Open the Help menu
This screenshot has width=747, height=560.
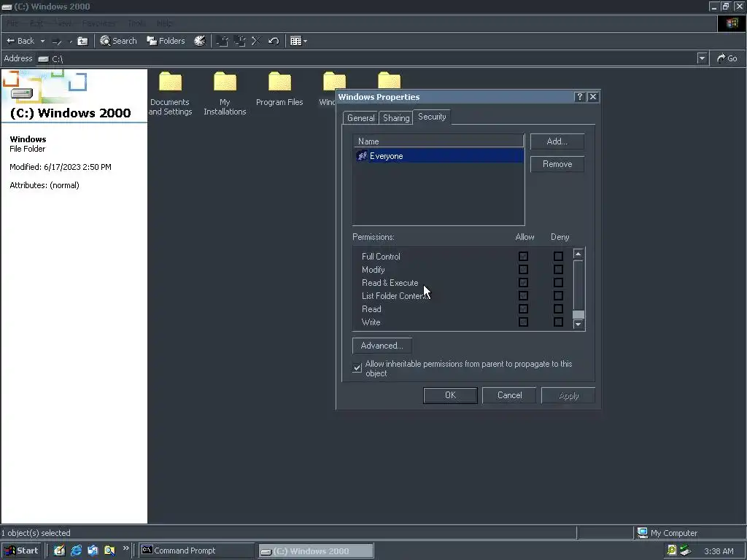click(164, 23)
